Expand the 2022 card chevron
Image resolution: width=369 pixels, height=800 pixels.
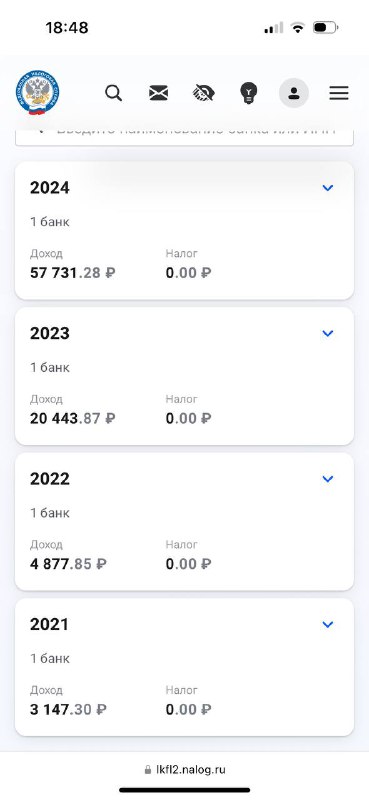(x=328, y=479)
